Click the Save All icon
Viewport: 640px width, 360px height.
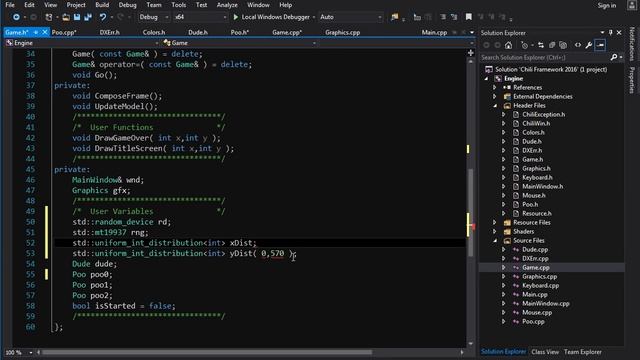[88, 17]
